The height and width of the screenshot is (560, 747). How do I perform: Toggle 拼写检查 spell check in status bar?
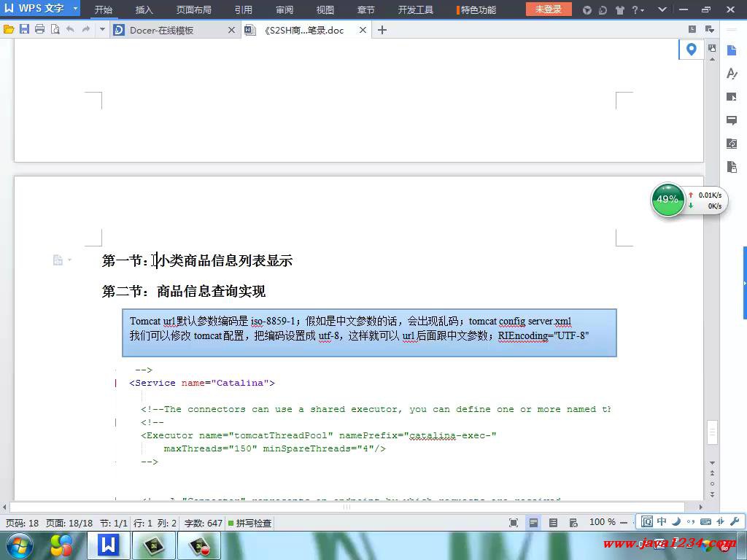tap(249, 523)
